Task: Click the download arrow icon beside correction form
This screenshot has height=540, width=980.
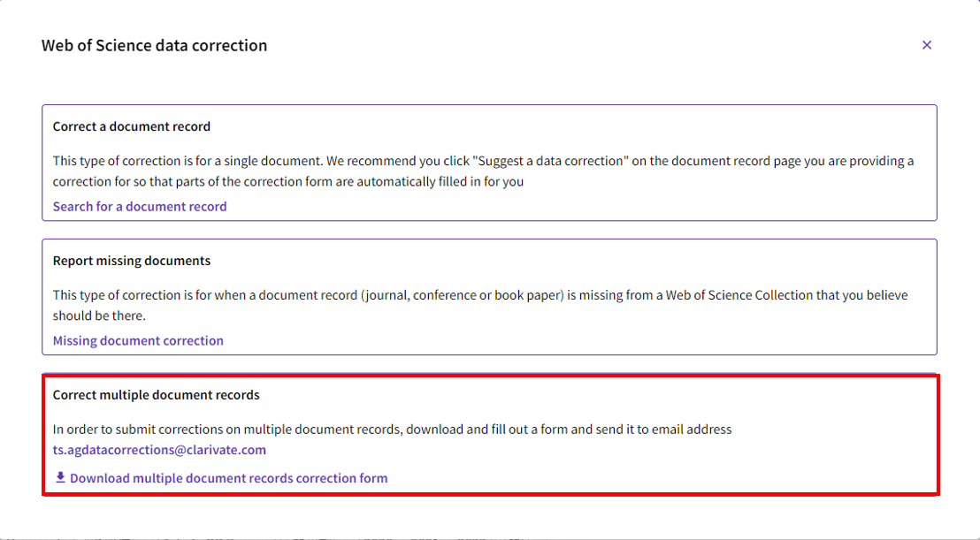Action: point(60,478)
